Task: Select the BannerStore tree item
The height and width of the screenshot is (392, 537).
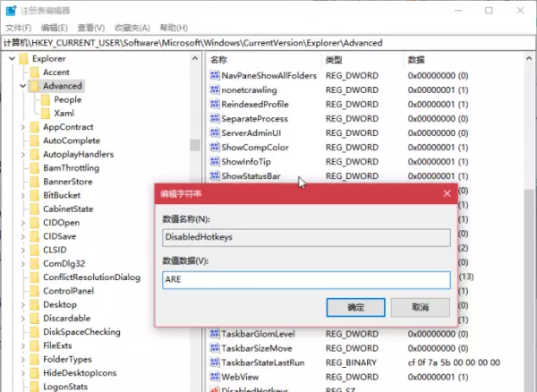Action: (68, 182)
